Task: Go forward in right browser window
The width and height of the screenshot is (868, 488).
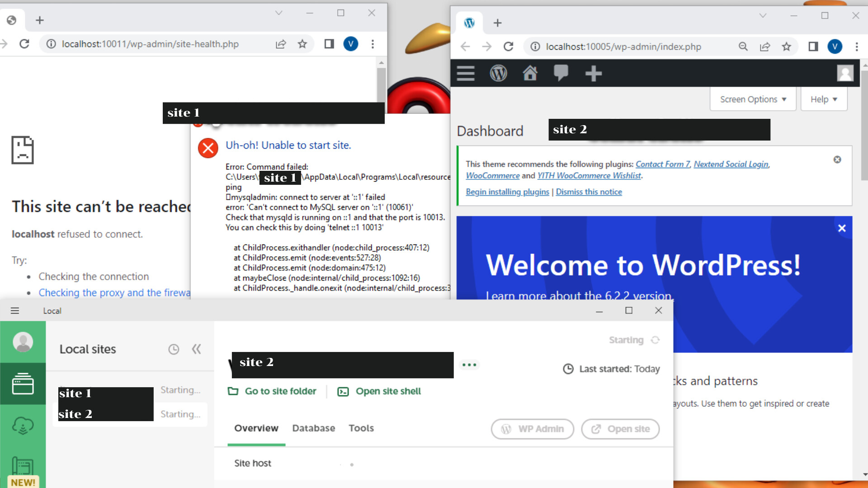Action: coord(487,47)
